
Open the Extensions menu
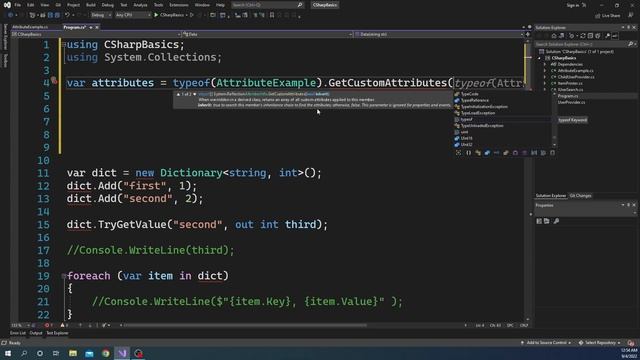179,5
